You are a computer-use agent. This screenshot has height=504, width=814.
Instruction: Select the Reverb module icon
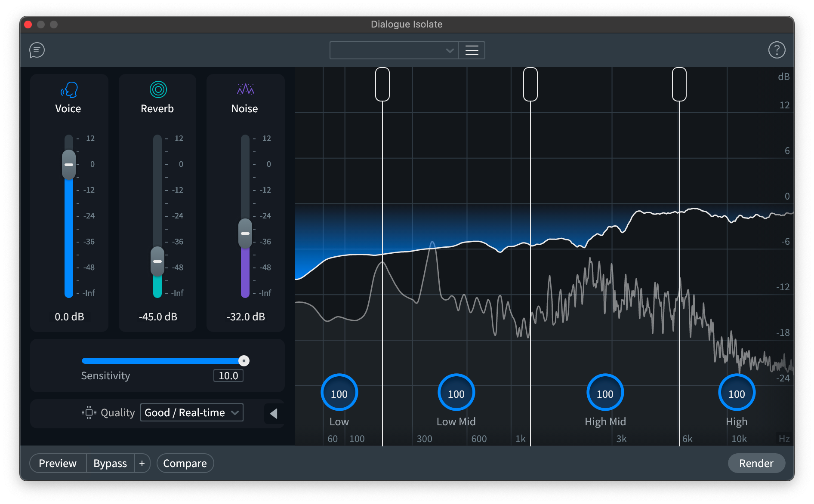157,89
